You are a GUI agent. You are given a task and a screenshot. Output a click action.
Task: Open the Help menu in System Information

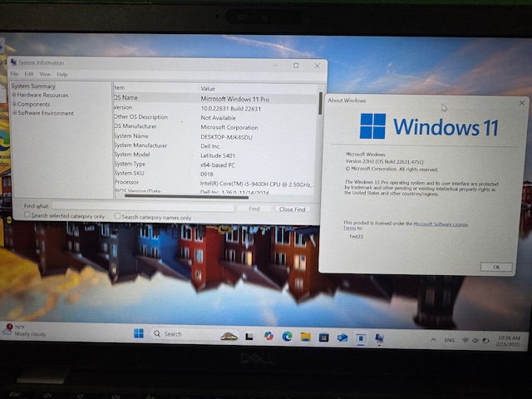click(62, 74)
